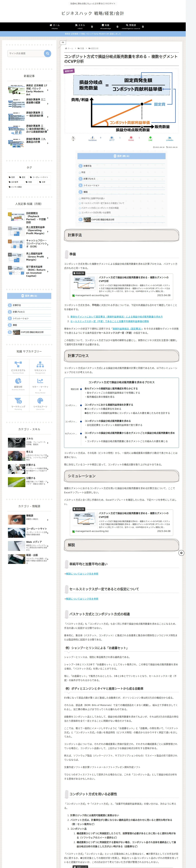This screenshot has width=196, height=868.
Task: Bookmark the article on Hatena (B!)
Action: click(112, 138)
